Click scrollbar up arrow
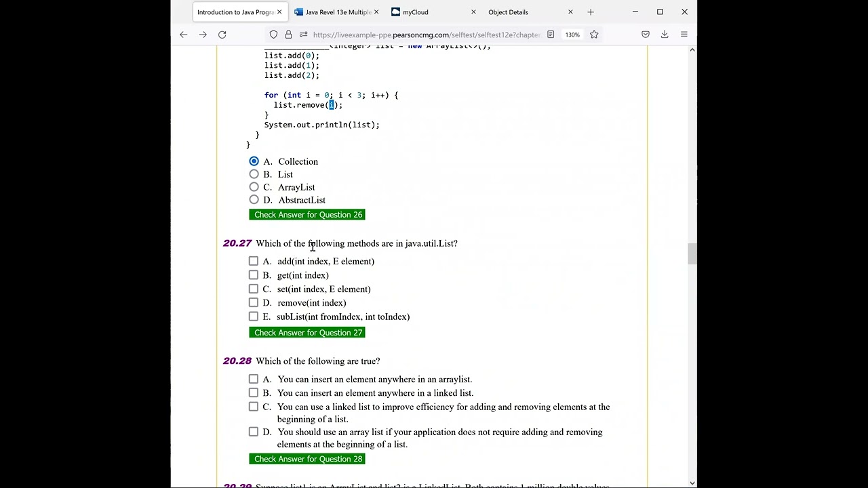 pyautogui.click(x=692, y=49)
